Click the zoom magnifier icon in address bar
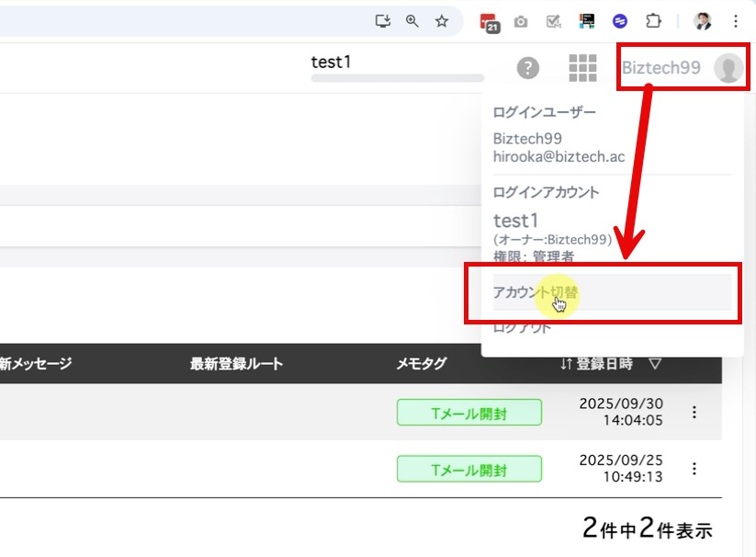Viewport: 756px width, 557px height. tap(412, 21)
